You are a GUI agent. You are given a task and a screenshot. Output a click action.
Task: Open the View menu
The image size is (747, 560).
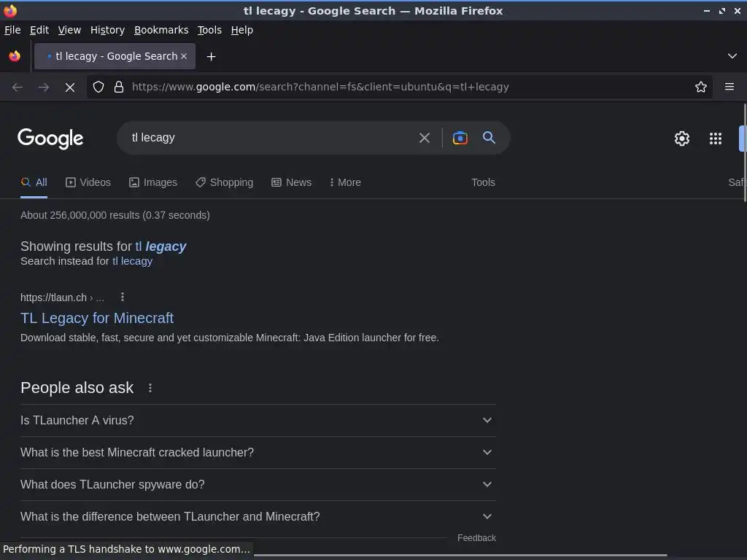click(x=69, y=30)
